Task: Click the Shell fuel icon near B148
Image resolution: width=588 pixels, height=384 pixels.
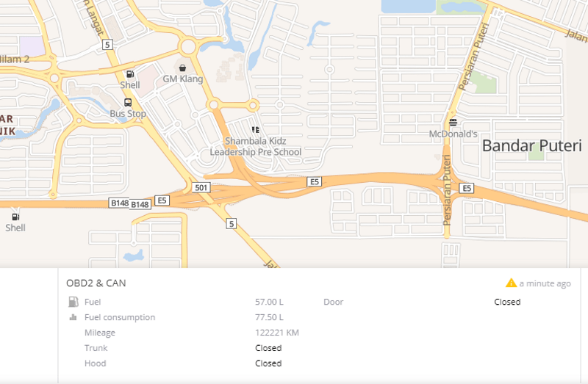Action: pyautogui.click(x=15, y=217)
